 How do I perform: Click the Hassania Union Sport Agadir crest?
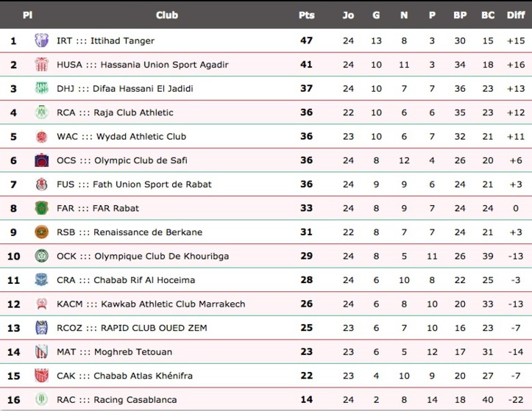(x=42, y=65)
